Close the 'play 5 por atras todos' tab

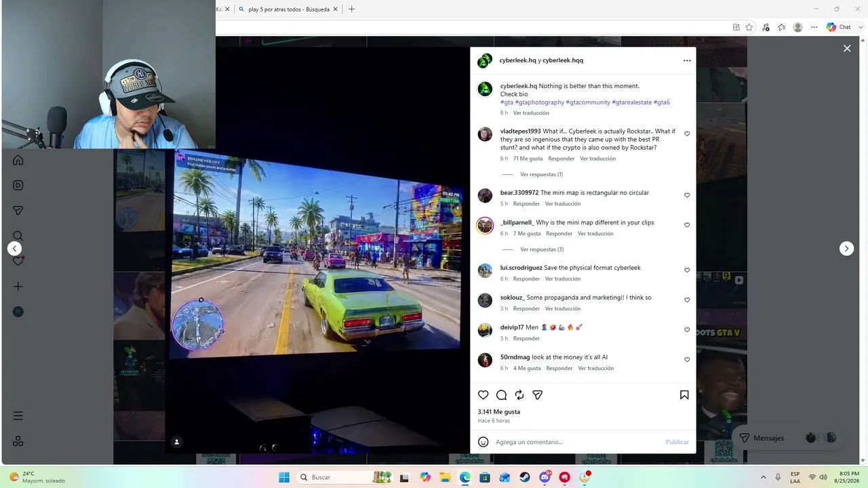(x=335, y=9)
